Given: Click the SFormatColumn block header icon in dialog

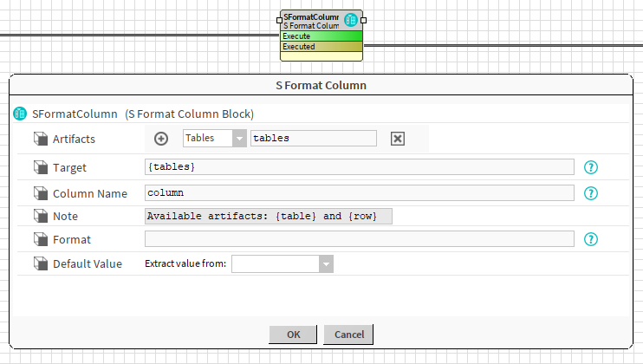Looking at the screenshot, I should pyautogui.click(x=20, y=114).
